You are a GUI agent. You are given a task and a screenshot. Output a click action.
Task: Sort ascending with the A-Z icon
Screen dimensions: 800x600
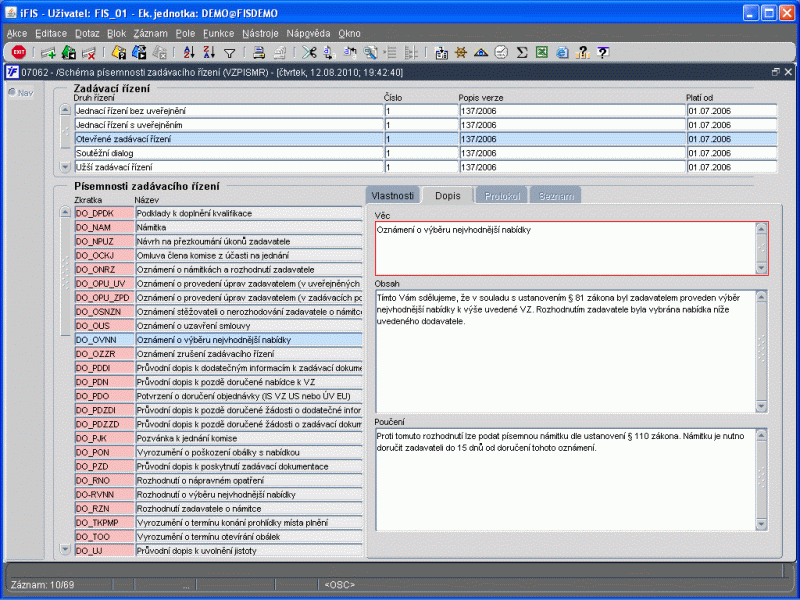coord(189,52)
